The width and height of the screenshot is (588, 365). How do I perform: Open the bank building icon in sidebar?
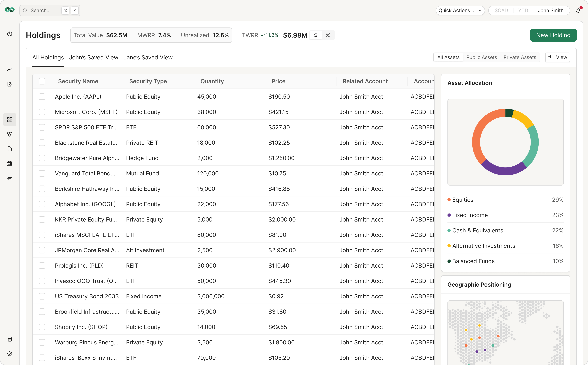click(x=10, y=163)
